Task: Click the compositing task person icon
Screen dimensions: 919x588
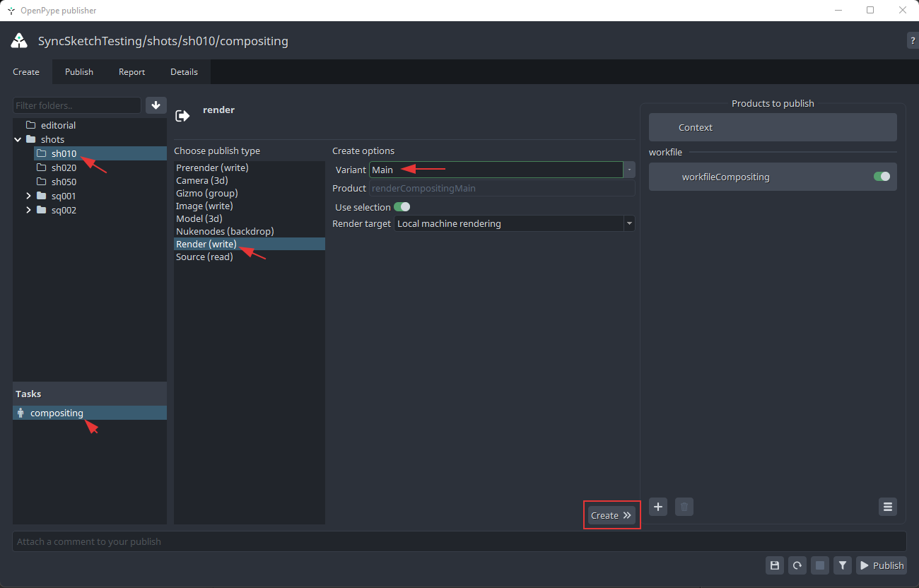Action: click(21, 413)
